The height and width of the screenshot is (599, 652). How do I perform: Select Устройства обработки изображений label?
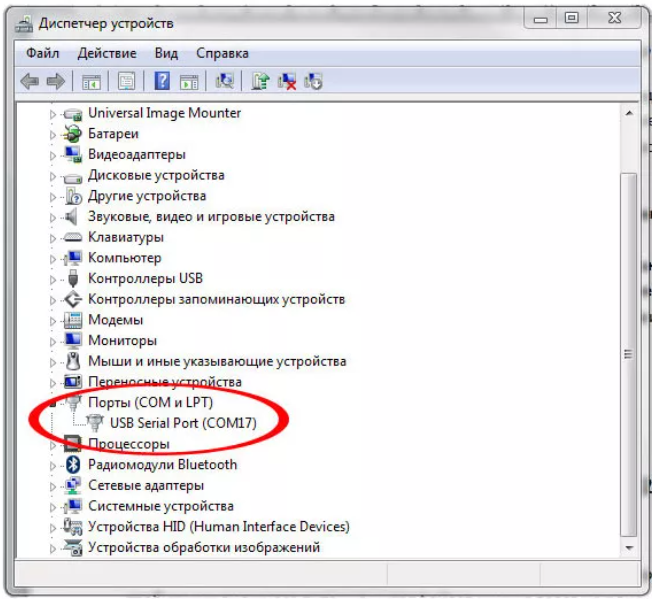click(x=204, y=547)
